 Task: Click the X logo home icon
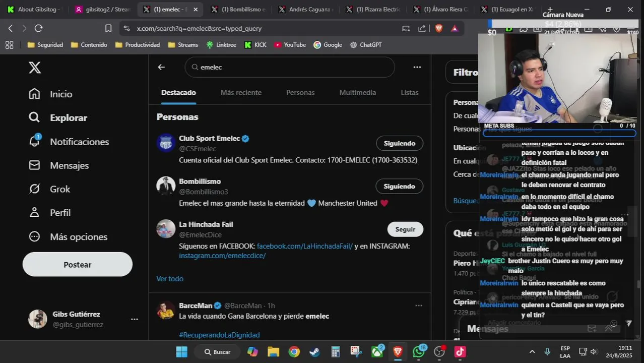(x=35, y=67)
